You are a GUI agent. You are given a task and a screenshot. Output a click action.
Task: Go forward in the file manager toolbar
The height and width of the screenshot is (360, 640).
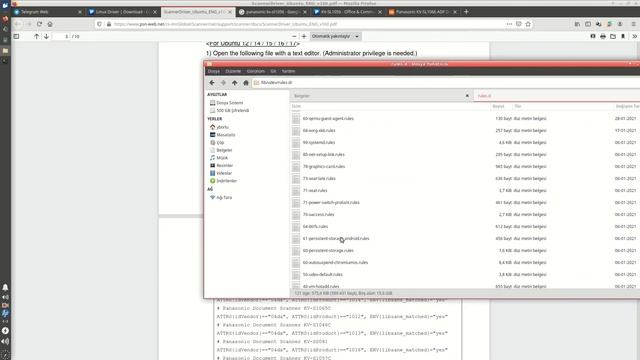[223, 82]
